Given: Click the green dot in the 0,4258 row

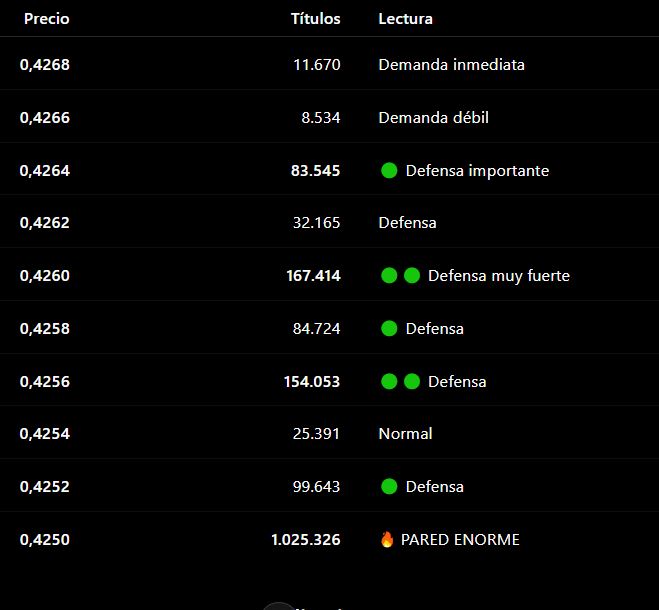Looking at the screenshot, I should [389, 328].
